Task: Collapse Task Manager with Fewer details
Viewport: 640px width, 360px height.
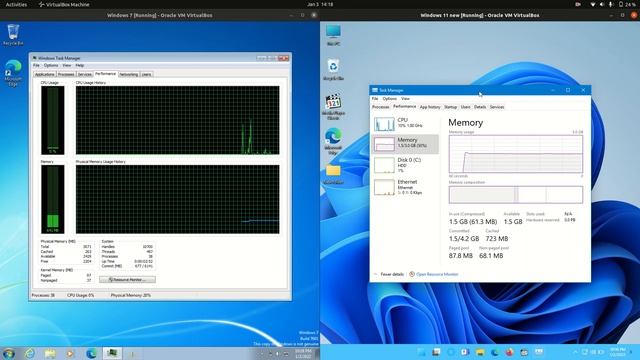Action: coord(389,274)
